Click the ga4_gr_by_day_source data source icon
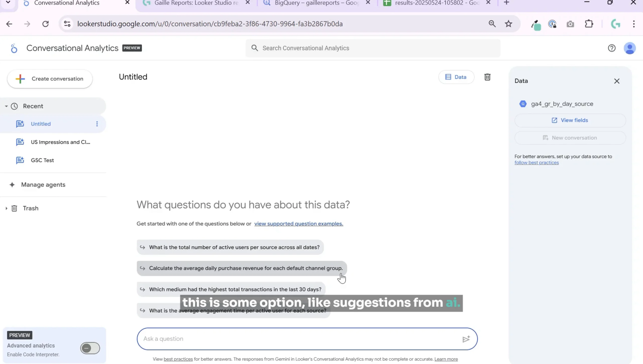Viewport: 643px width, 364px height. click(523, 104)
